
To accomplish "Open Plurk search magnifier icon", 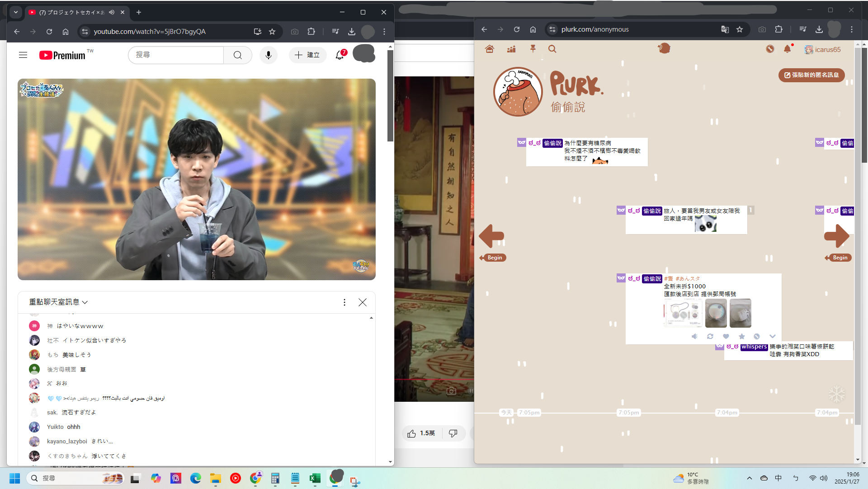I will pos(552,49).
